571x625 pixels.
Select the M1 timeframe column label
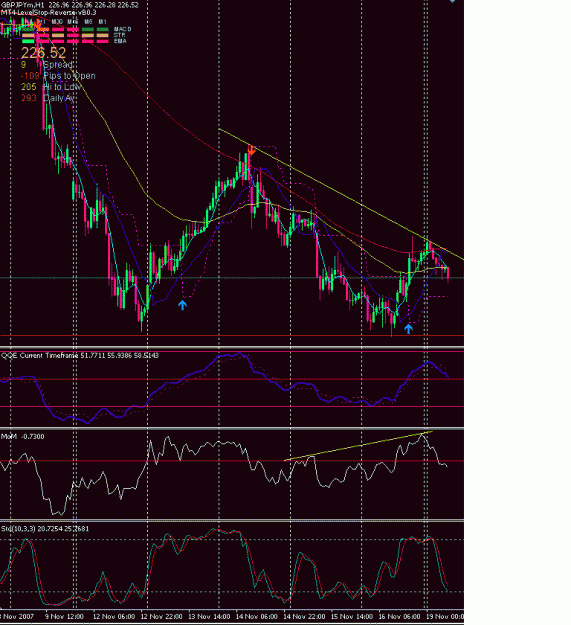[102, 22]
